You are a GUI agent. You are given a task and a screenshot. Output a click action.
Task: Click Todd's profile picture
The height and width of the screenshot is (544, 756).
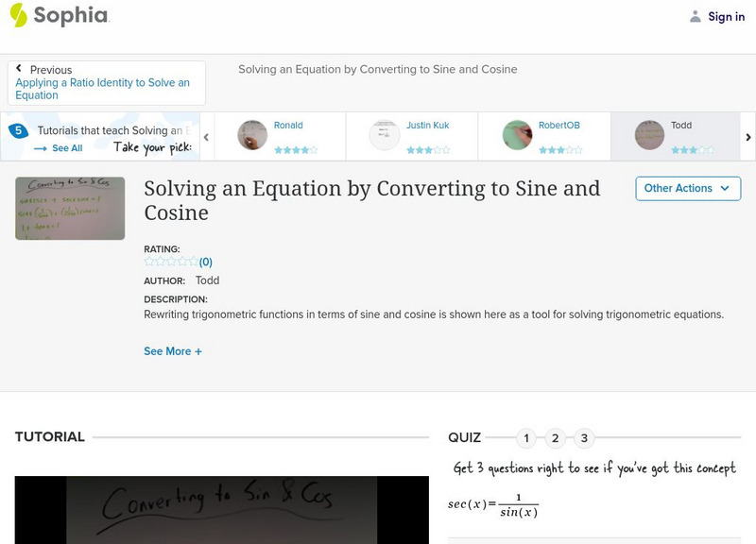tap(647, 134)
